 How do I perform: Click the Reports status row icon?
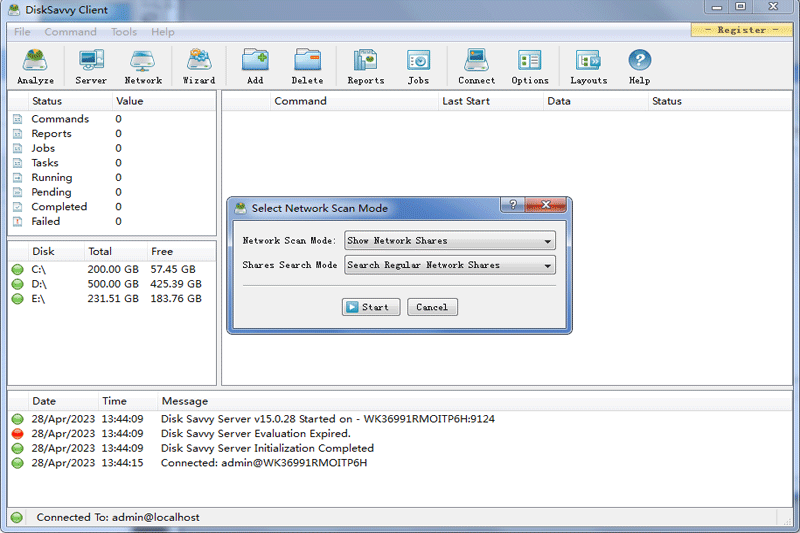click(17, 134)
